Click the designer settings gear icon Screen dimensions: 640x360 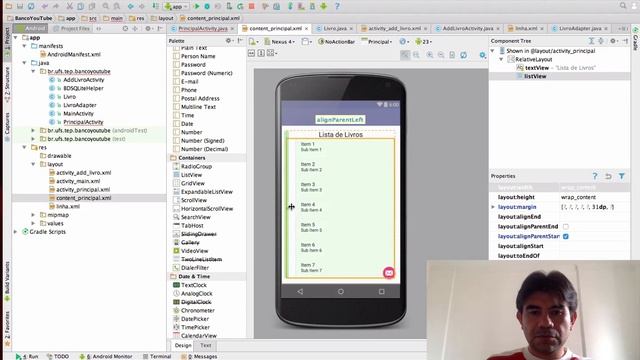click(482, 55)
